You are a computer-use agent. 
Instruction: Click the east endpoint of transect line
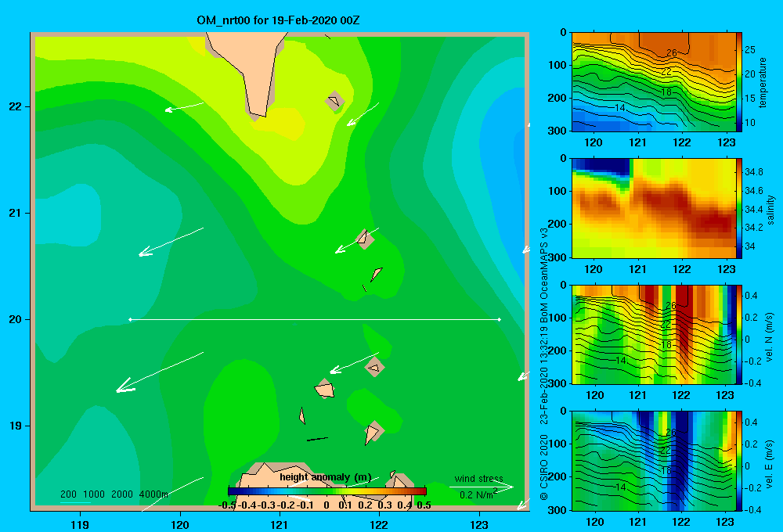pos(499,319)
